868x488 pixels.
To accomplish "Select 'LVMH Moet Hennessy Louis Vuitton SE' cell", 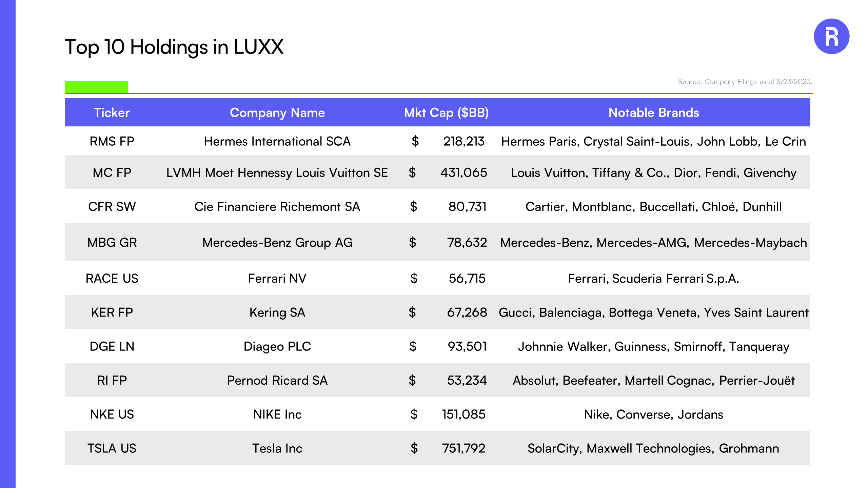I will pyautogui.click(x=277, y=173).
